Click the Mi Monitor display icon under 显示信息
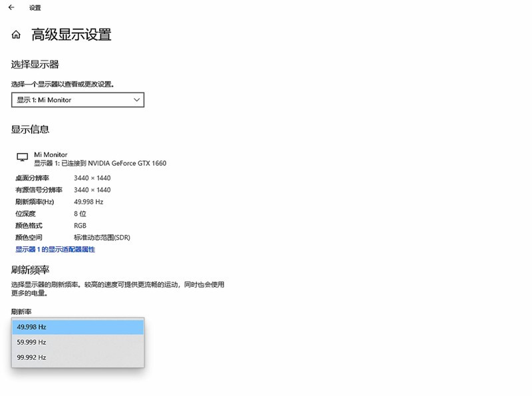Screen dimensions: 532x396 [x=21, y=157]
